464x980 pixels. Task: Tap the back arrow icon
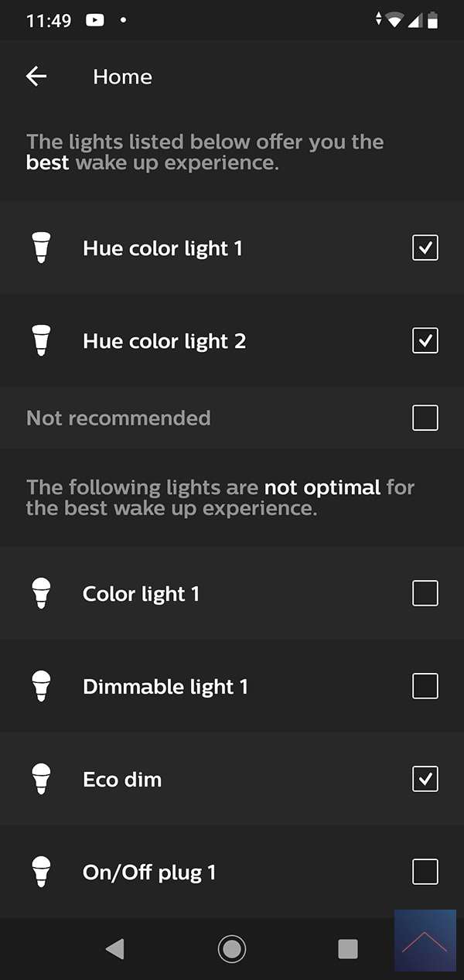click(36, 77)
